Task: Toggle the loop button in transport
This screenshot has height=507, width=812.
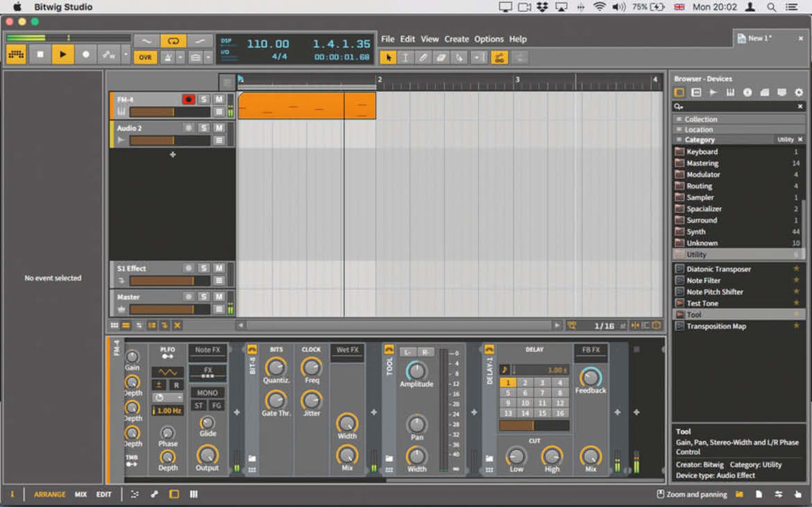Action: coord(173,40)
